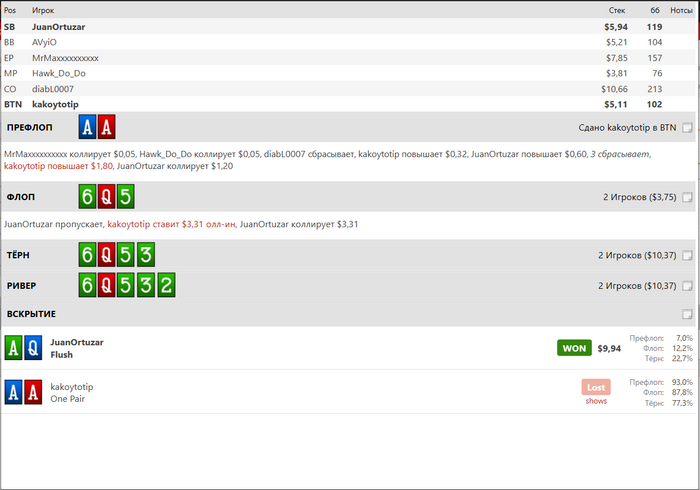
Task: Click the 'Сдано kakoytotip в BTN' label
Action: pos(627,128)
